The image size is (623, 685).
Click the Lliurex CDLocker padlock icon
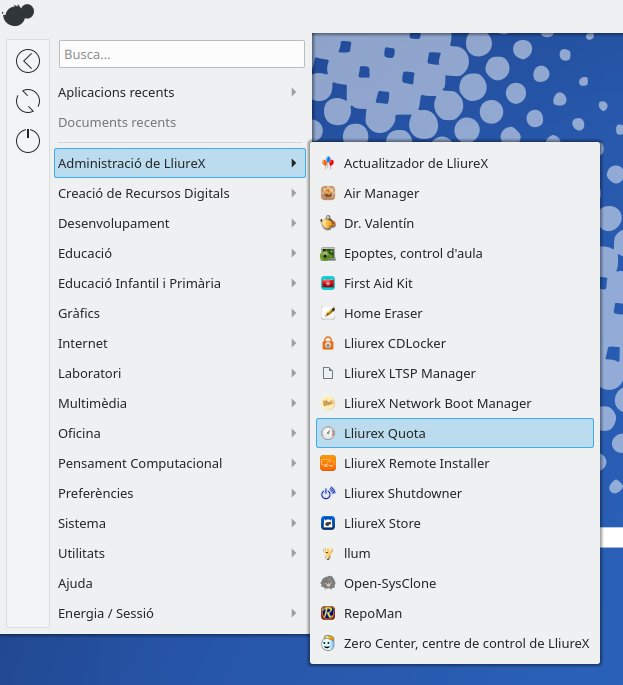click(327, 343)
